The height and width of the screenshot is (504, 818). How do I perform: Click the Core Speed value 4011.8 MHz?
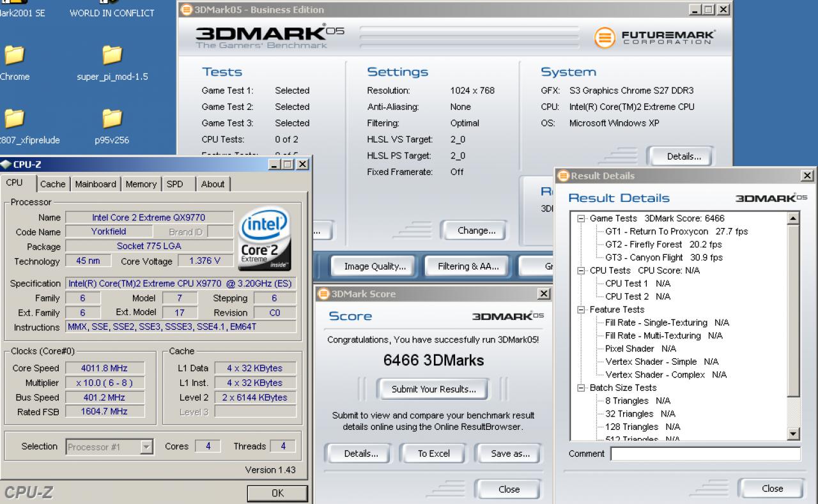tap(105, 369)
